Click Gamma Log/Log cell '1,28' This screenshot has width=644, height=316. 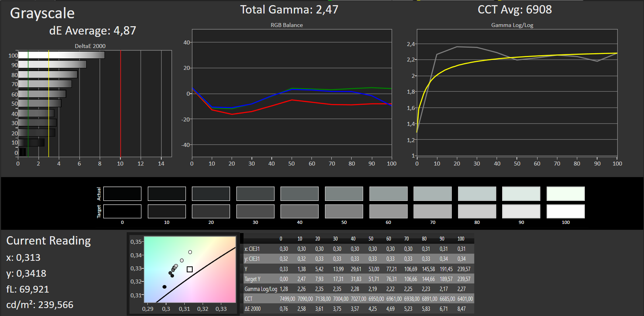284,289
